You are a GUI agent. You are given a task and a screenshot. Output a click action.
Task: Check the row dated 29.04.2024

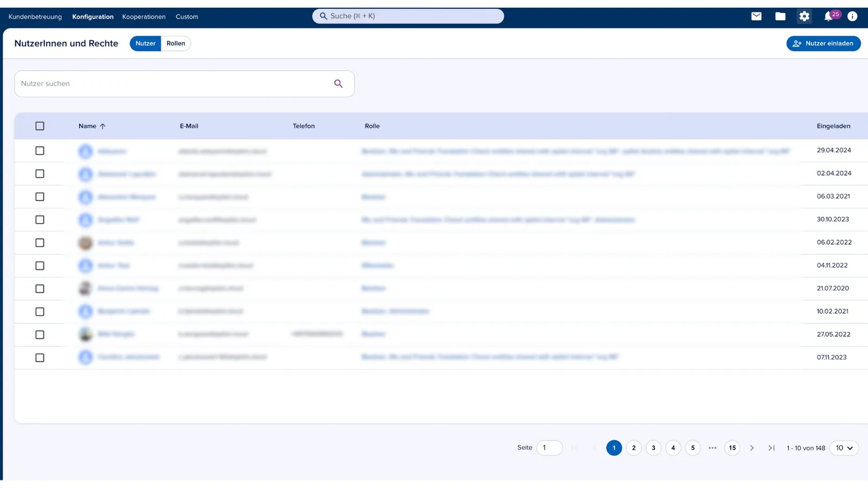pos(40,151)
